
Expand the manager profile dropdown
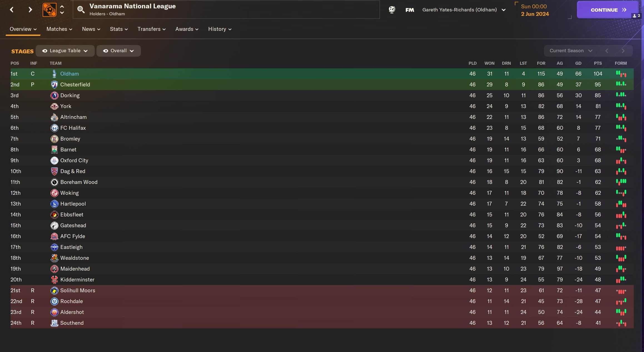pyautogui.click(x=504, y=10)
